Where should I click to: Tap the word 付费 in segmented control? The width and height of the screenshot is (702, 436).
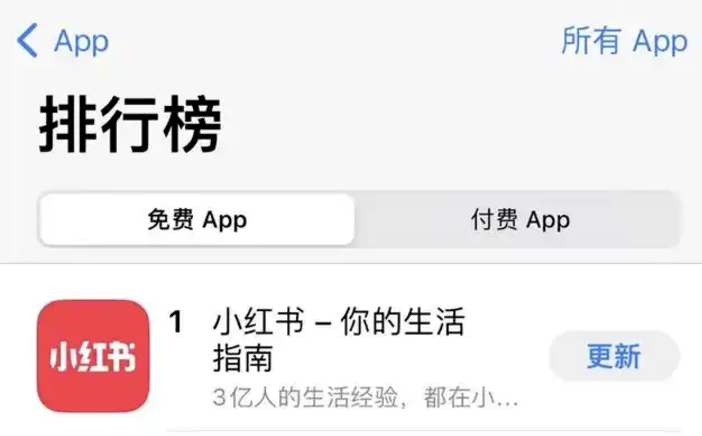point(494,219)
